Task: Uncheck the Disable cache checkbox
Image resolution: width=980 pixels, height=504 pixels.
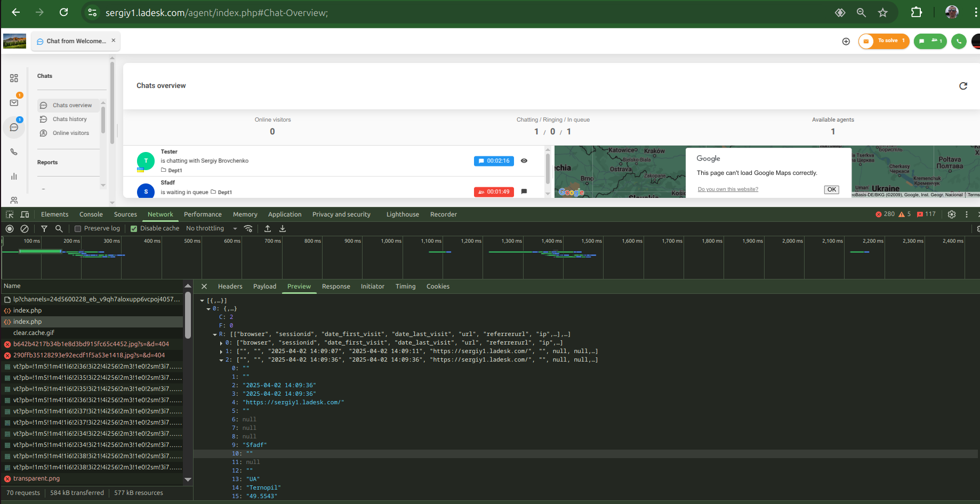Action: click(x=134, y=229)
